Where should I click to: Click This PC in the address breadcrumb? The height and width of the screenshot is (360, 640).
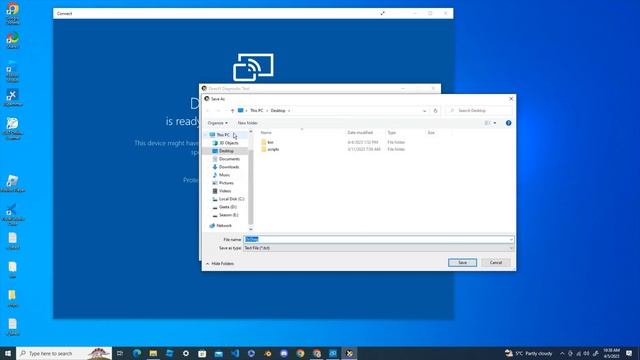pos(256,111)
